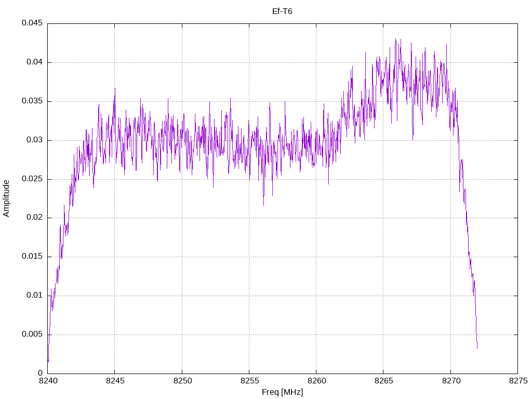Click the 8240 x-axis tick label
Viewport: 532px width, 399px height.
point(48,381)
